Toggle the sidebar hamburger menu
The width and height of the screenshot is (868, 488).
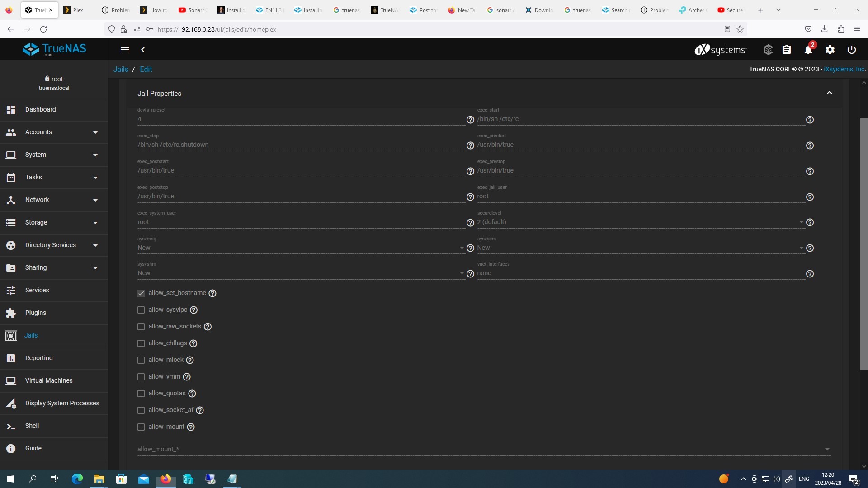coord(125,50)
